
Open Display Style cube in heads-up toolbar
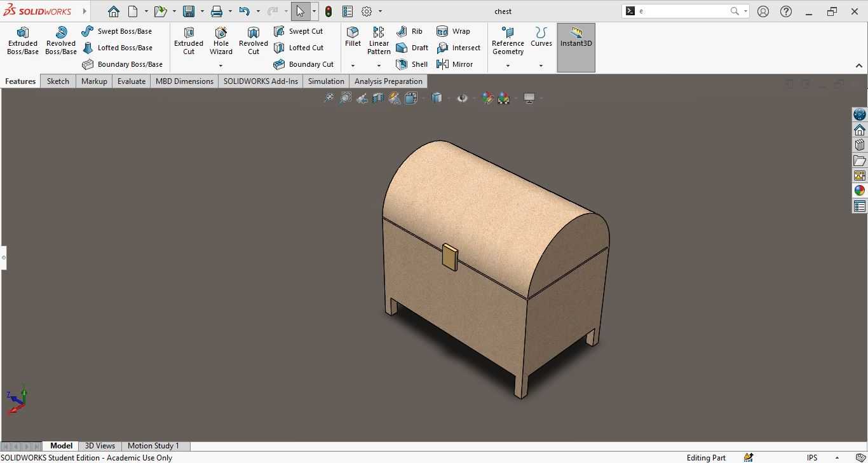[x=437, y=98]
